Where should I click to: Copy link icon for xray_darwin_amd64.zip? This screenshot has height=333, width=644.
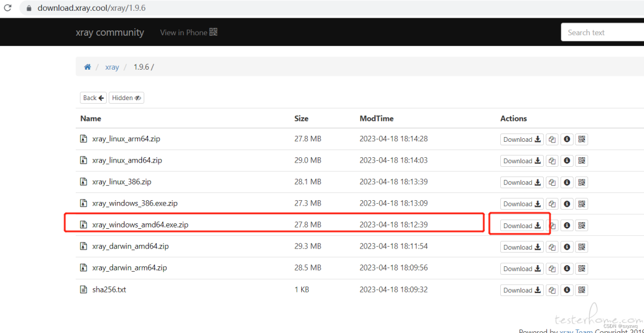click(x=552, y=247)
